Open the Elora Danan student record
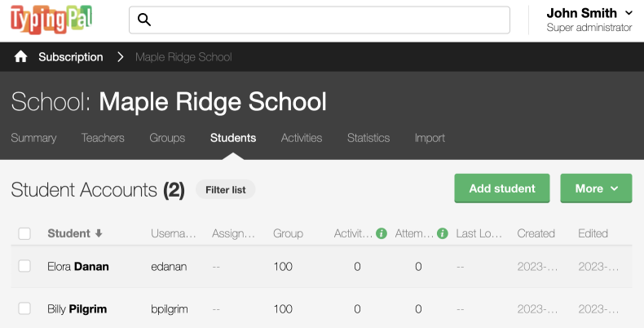 (x=78, y=266)
